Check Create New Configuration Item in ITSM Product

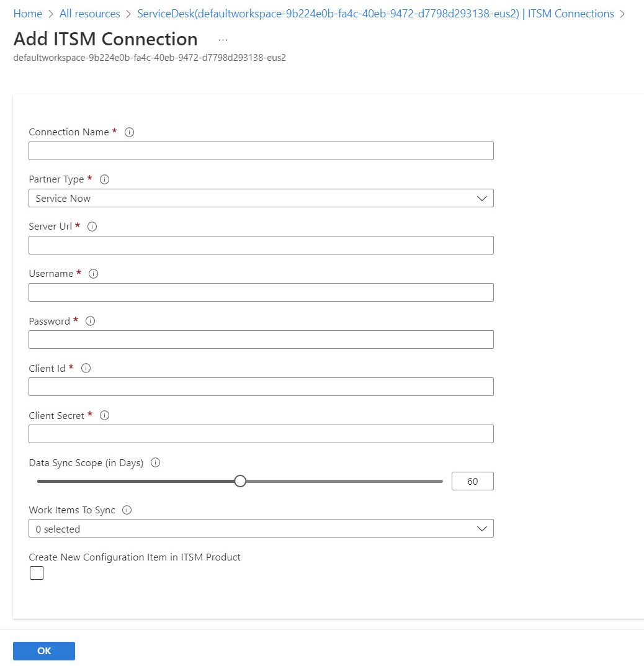[37, 572]
